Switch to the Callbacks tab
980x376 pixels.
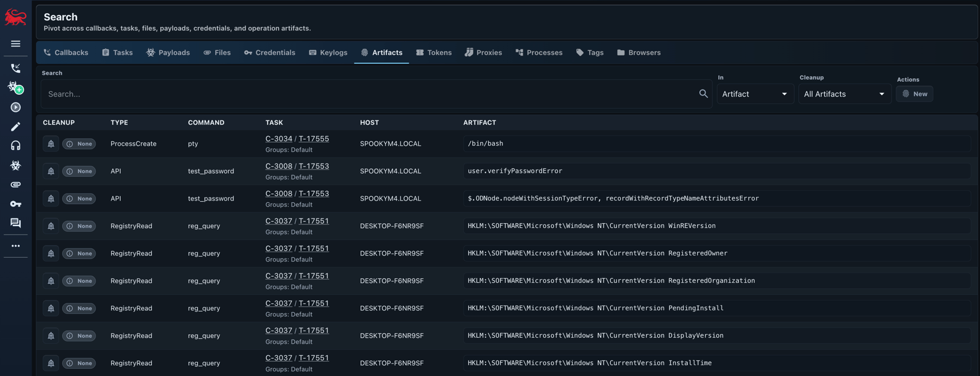[x=66, y=53]
